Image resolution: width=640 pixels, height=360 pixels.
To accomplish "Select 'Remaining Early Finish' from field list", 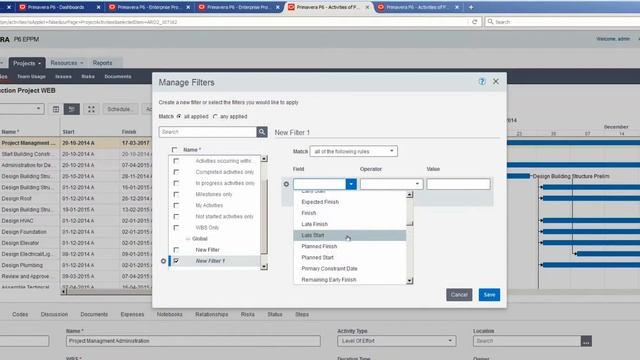I will tap(350, 280).
